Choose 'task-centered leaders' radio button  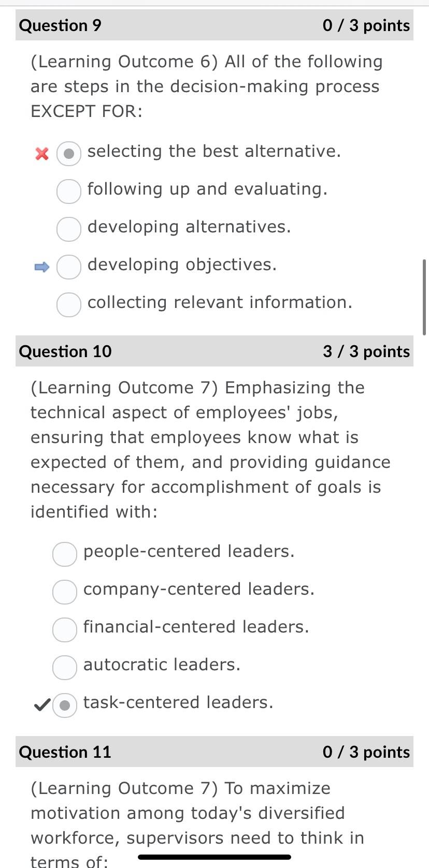(x=65, y=705)
